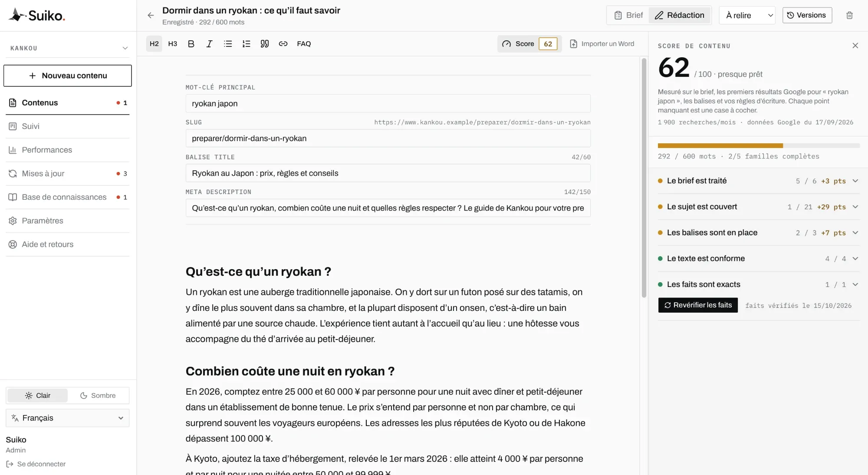Image resolution: width=868 pixels, height=475 pixels.
Task: Open Base de connaissances section
Action: click(x=68, y=197)
